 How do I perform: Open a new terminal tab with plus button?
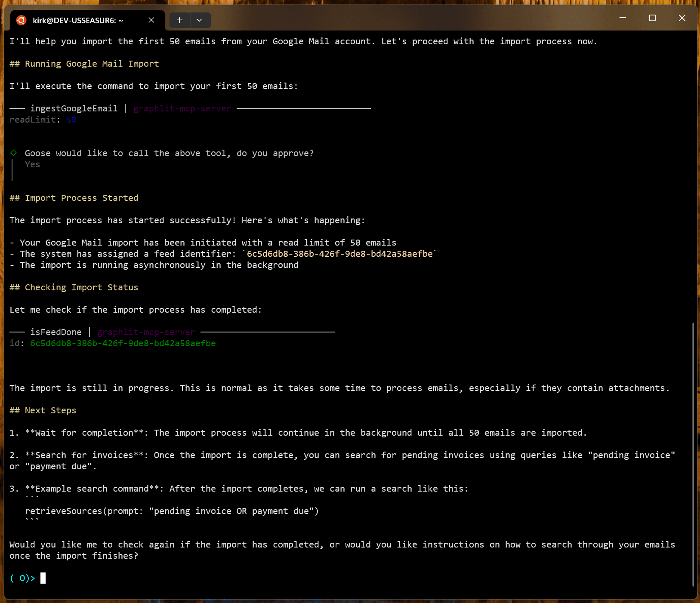[179, 20]
